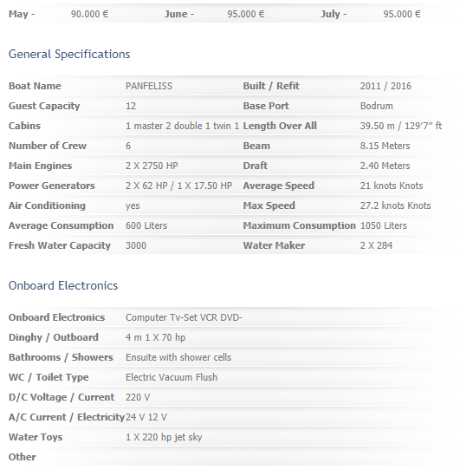Click the Length Over All value 39.50 m
Image resolution: width=460 pixels, height=476 pixels.
[401, 126]
